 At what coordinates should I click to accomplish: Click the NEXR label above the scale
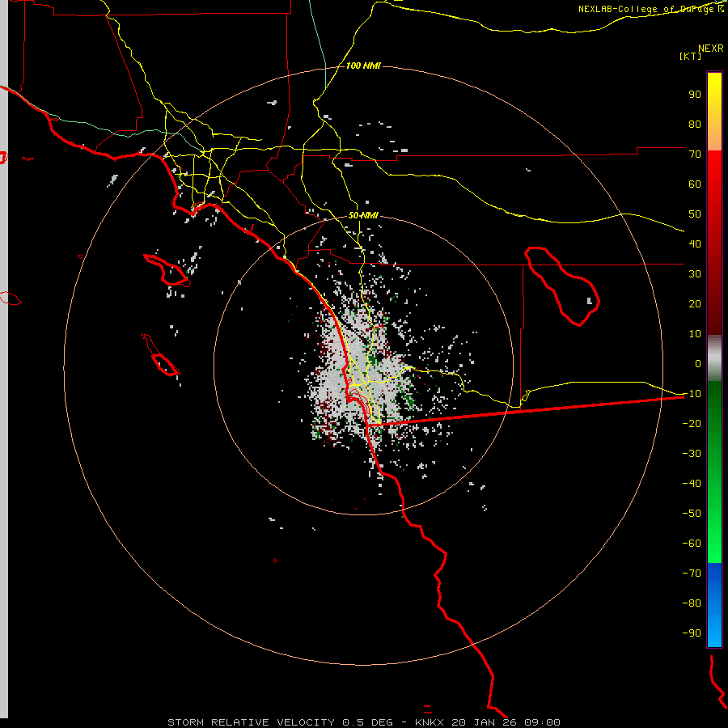[x=710, y=49]
